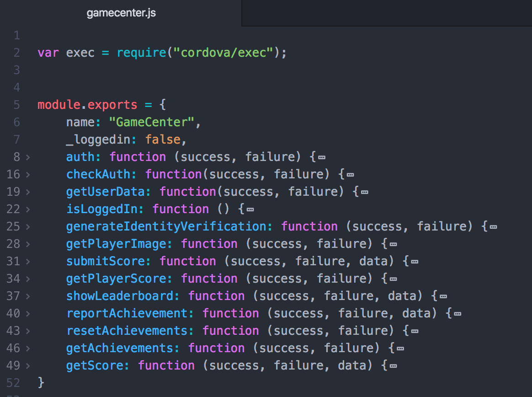The image size is (532, 397).
Task: Expand the isLoggedIn function fold
Action: pos(27,209)
